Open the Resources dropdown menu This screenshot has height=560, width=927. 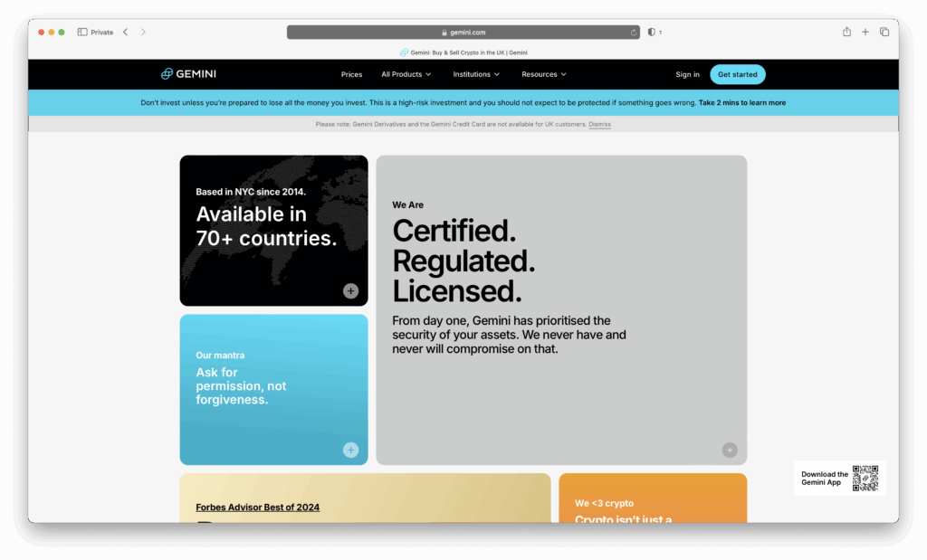coord(544,74)
